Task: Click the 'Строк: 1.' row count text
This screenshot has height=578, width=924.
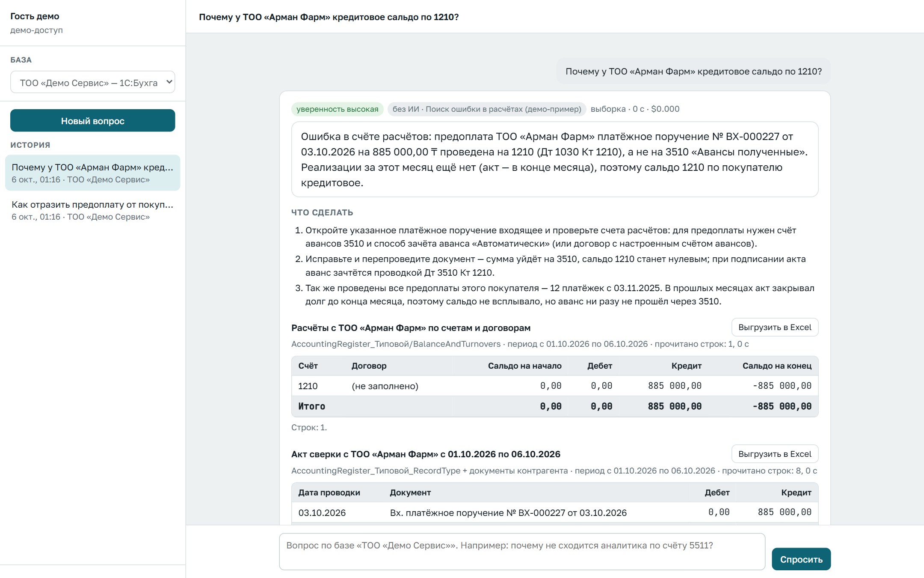Action: pyautogui.click(x=309, y=428)
